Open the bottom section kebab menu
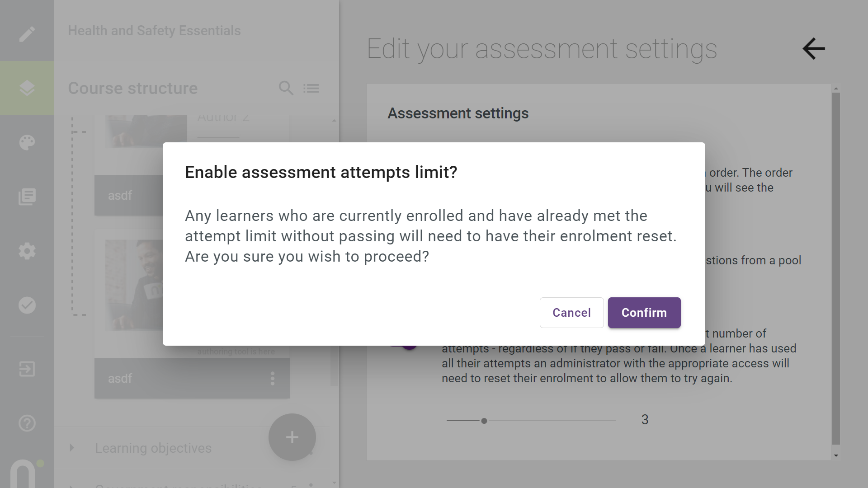 [311, 484]
